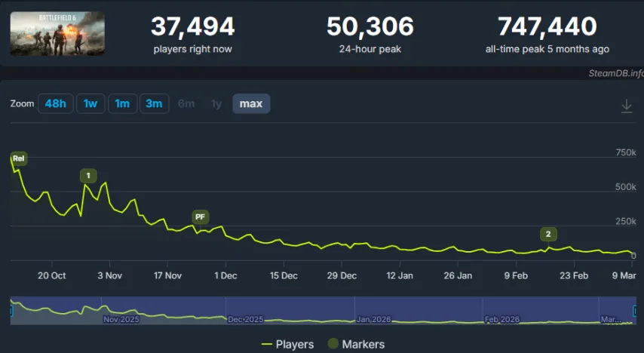Open the Battlefield 6 game thumbnail
This screenshot has height=353, width=644.
pyautogui.click(x=57, y=33)
